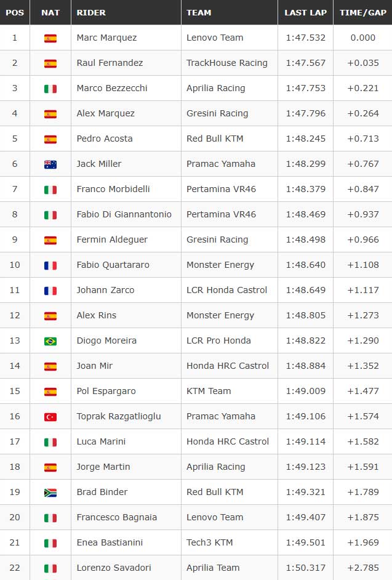Viewport: 392px width, 580px height.
Task: Select the Pertamina VR46 team for Franco Morbidelli
Action: pyautogui.click(x=221, y=189)
